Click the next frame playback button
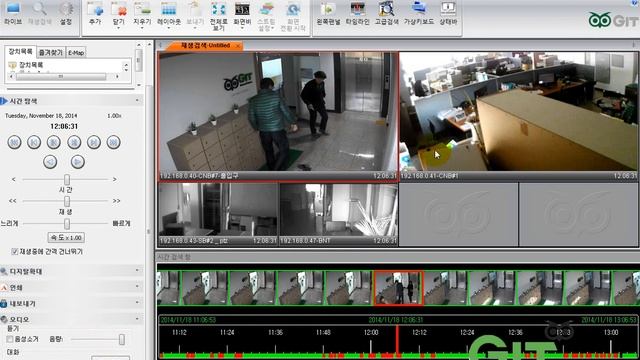 pos(93,142)
